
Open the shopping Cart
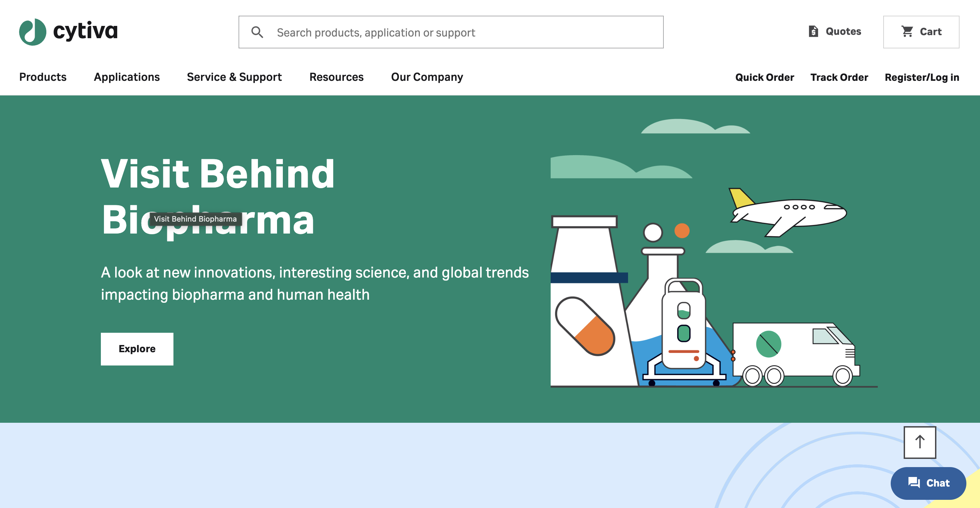click(x=921, y=32)
